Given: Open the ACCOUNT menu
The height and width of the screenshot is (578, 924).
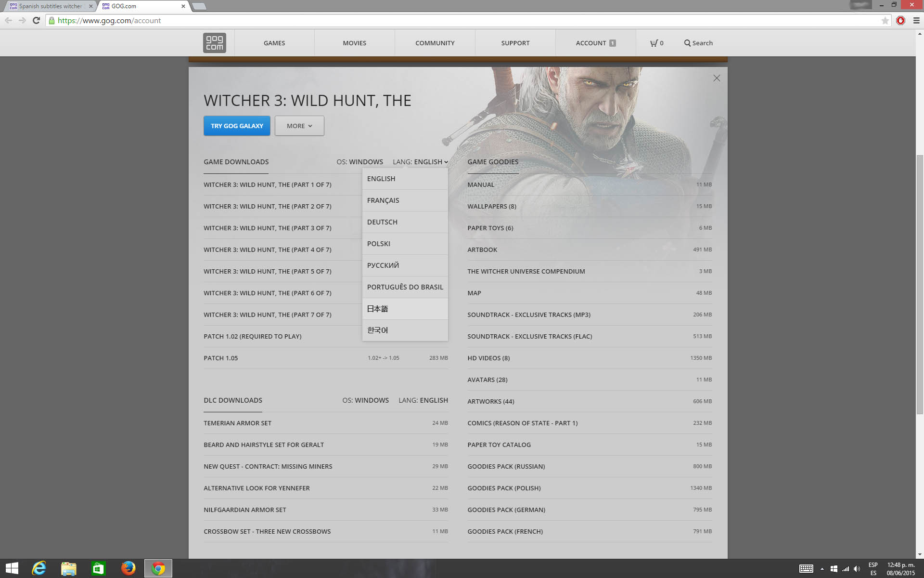Looking at the screenshot, I should pyautogui.click(x=595, y=43).
